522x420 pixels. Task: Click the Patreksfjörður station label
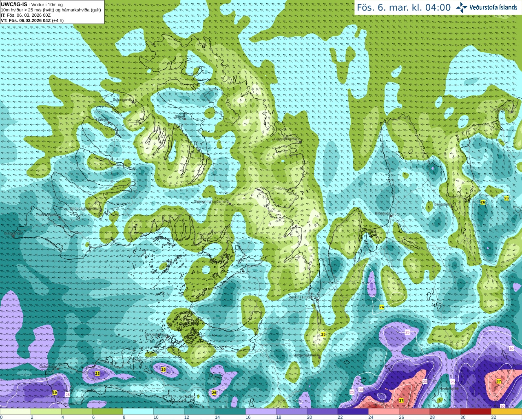pyautogui.click(x=48, y=214)
